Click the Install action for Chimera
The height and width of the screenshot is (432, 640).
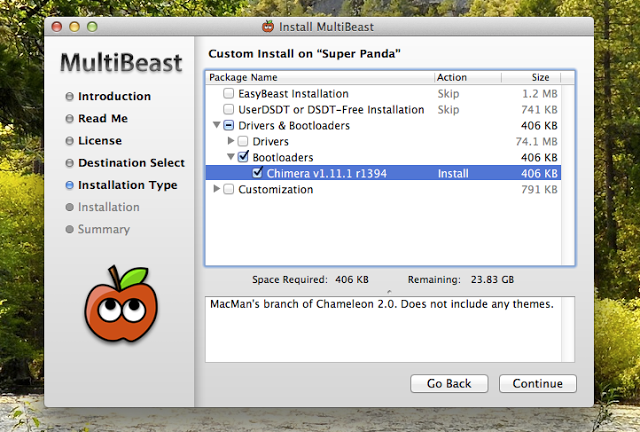coord(453,173)
